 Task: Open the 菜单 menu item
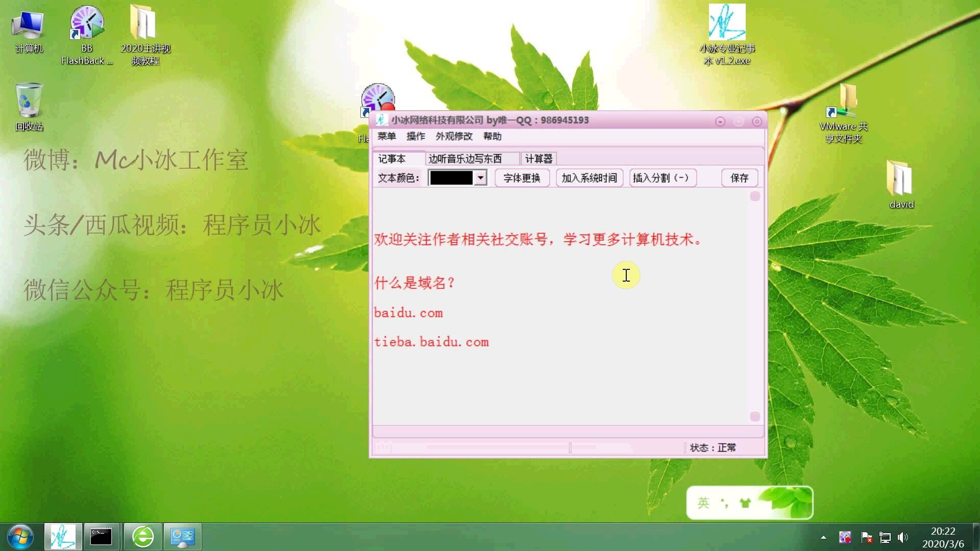point(386,136)
